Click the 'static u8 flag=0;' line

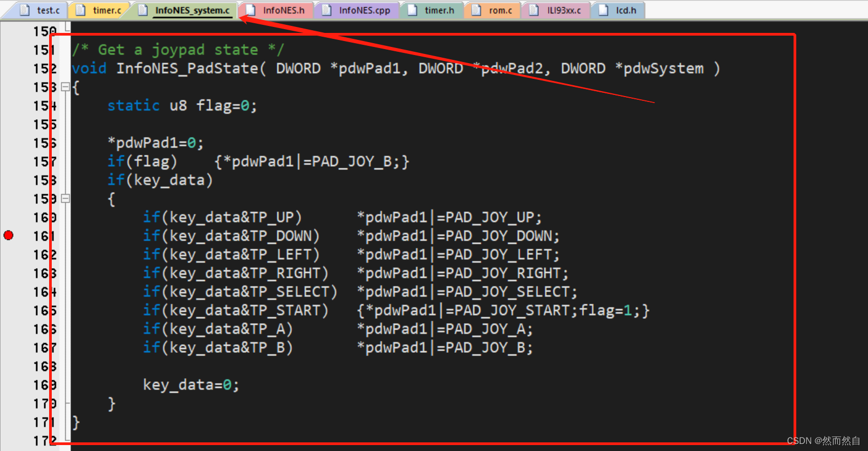click(x=182, y=106)
